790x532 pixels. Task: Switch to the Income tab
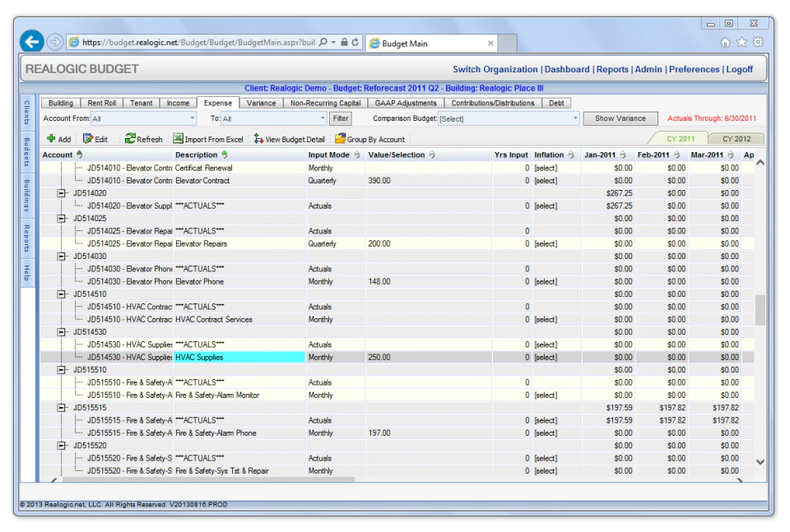[x=178, y=103]
